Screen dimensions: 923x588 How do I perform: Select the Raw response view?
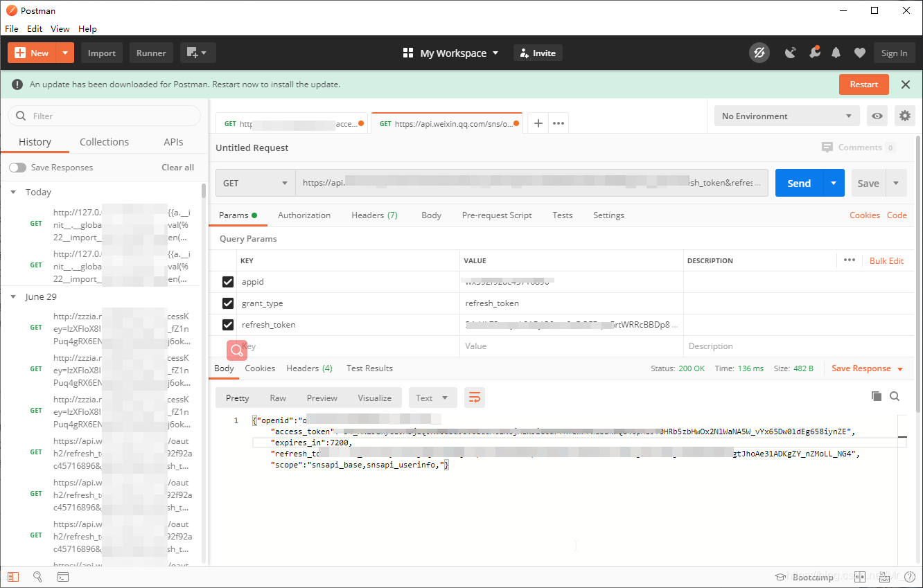point(278,398)
